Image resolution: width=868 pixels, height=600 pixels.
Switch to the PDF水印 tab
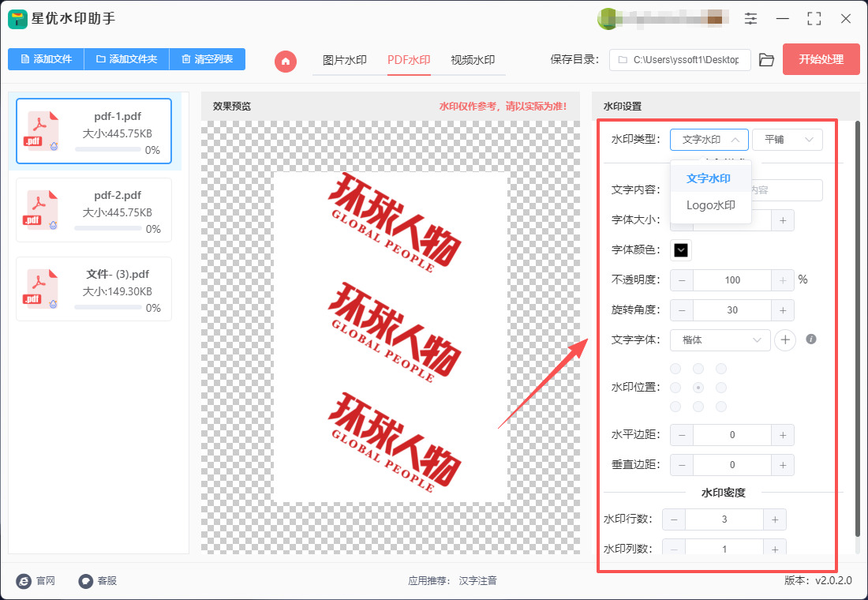click(409, 60)
